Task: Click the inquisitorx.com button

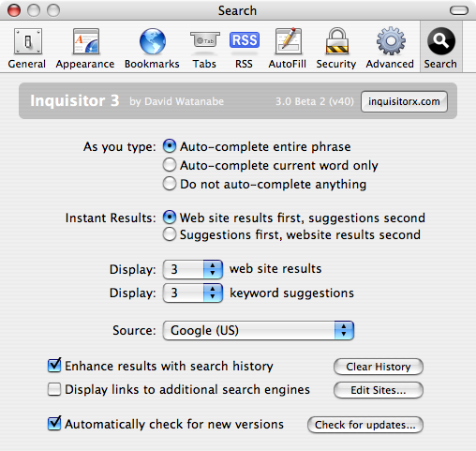Action: (x=404, y=101)
